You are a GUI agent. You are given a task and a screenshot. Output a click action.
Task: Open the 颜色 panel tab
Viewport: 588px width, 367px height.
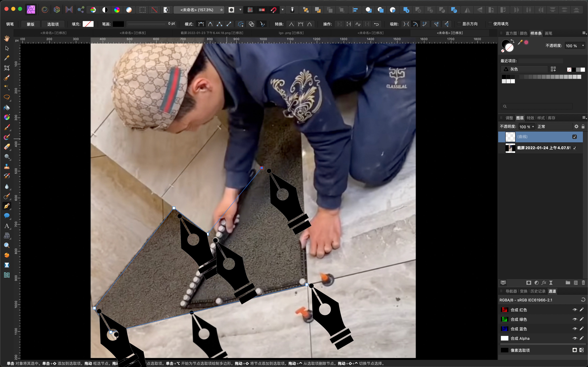click(x=523, y=33)
